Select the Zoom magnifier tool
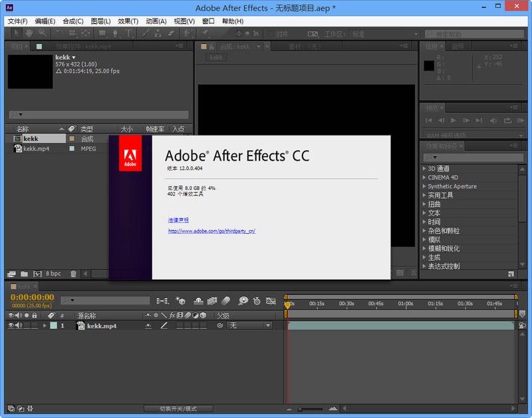Image resolution: width=532 pixels, height=418 pixels. (42, 33)
